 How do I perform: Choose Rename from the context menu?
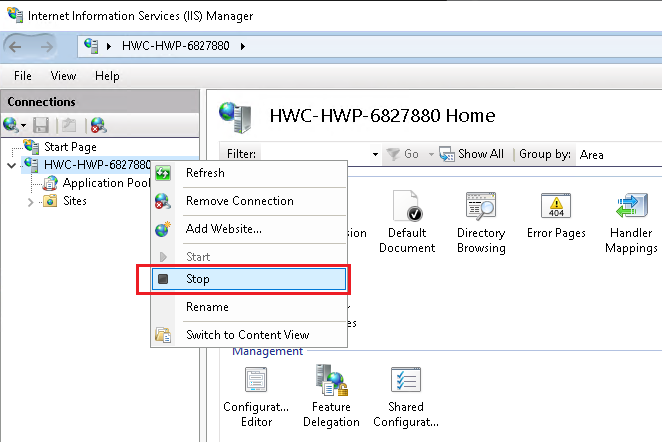click(249, 307)
